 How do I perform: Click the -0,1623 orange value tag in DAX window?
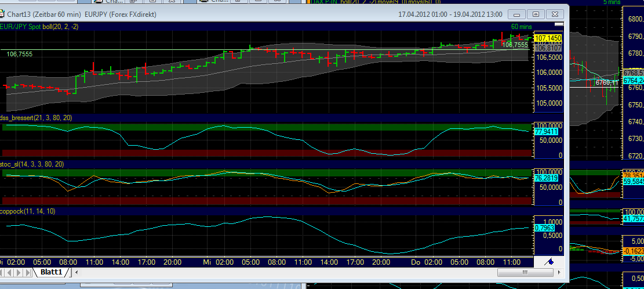coord(634,250)
